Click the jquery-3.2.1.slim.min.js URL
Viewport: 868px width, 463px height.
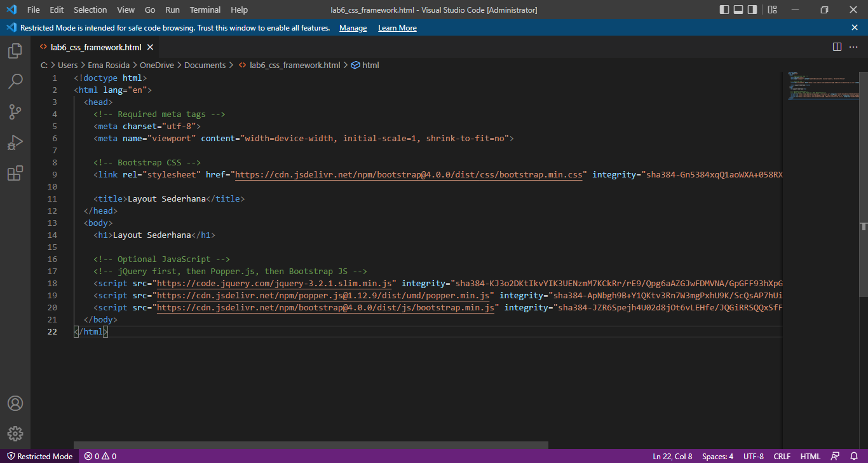[275, 283]
